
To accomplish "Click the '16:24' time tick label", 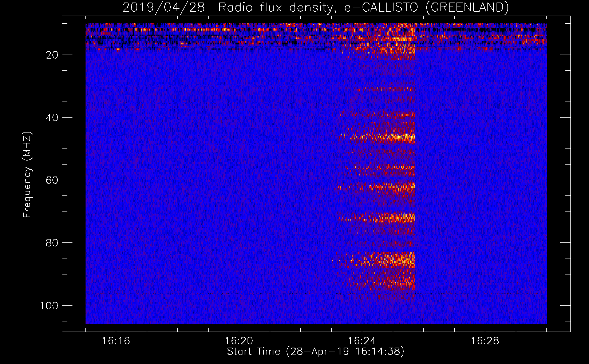I will tap(362, 341).
